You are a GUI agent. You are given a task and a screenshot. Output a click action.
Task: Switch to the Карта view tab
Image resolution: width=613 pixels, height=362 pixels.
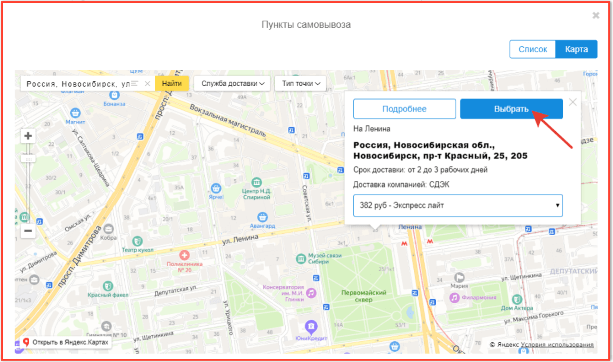(576, 49)
